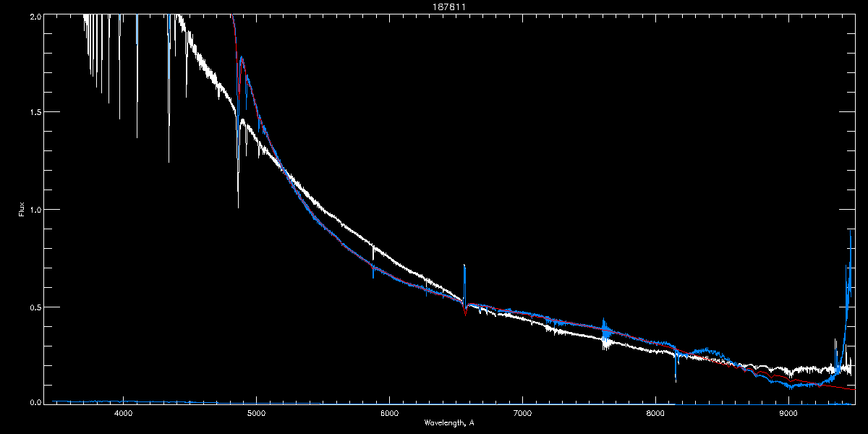The height and width of the screenshot is (434, 868).
Task: Click the 8000 wavelength tick label
Action: (x=655, y=413)
